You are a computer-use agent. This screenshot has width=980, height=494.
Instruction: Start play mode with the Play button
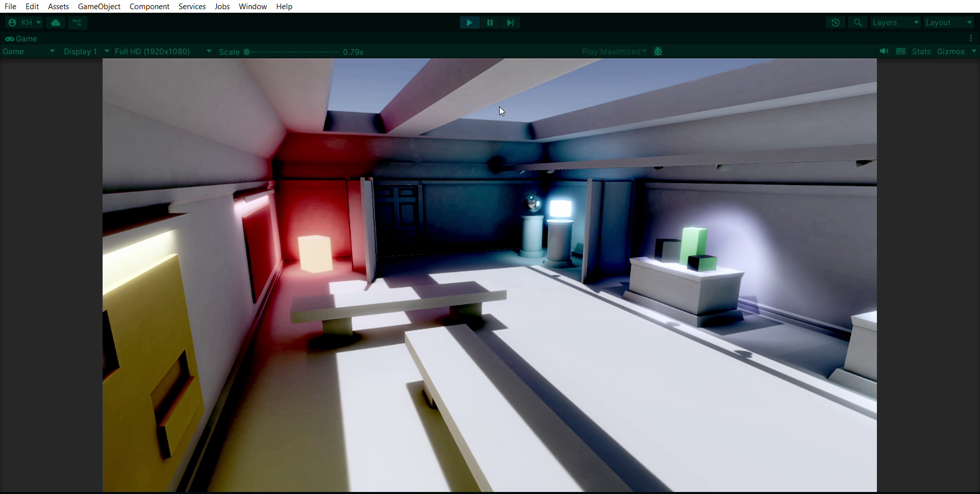469,22
